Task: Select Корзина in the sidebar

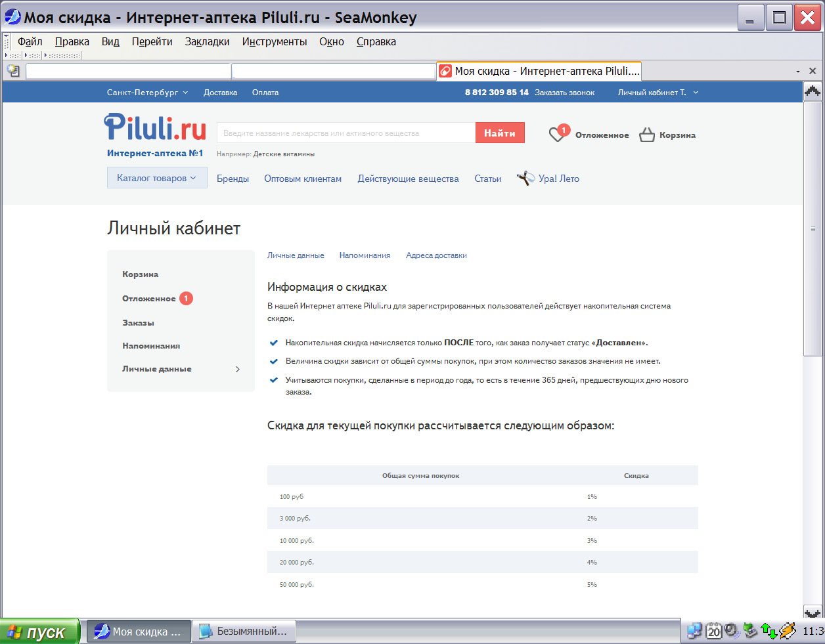Action: point(141,274)
